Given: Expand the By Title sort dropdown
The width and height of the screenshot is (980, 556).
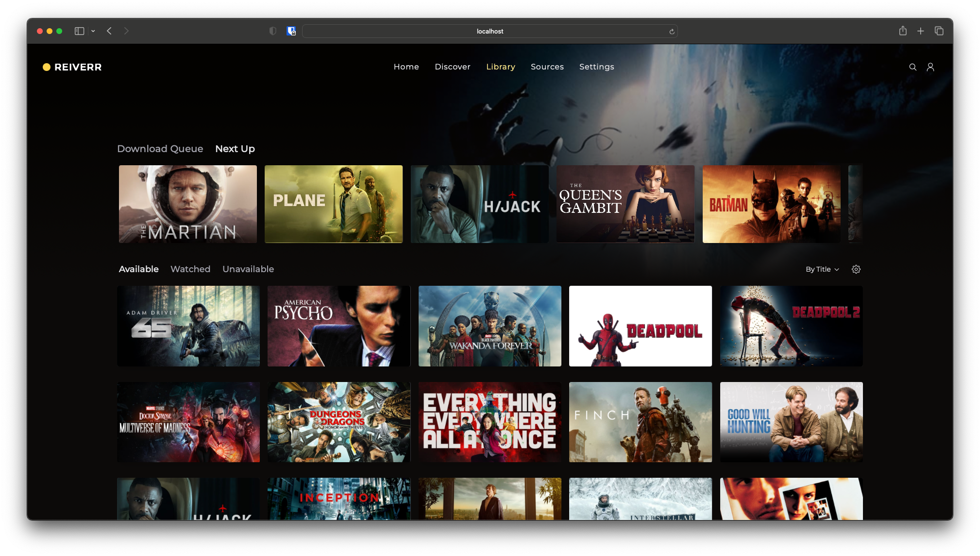Looking at the screenshot, I should 822,269.
